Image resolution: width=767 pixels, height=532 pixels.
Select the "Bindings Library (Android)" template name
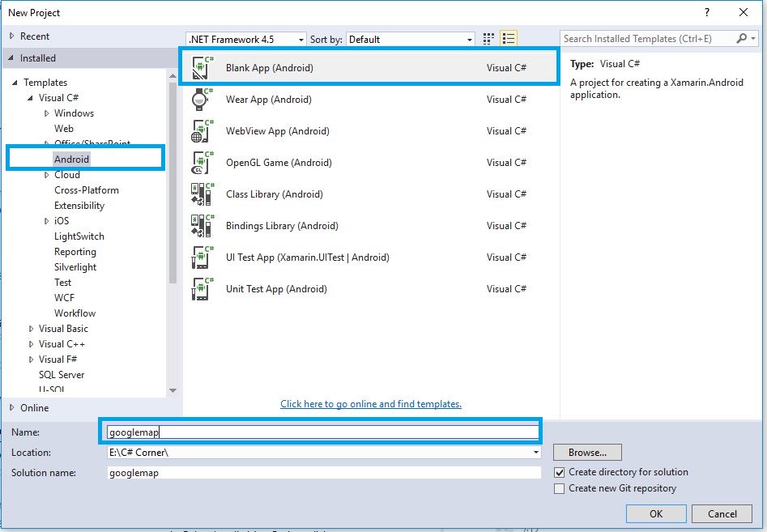282,226
